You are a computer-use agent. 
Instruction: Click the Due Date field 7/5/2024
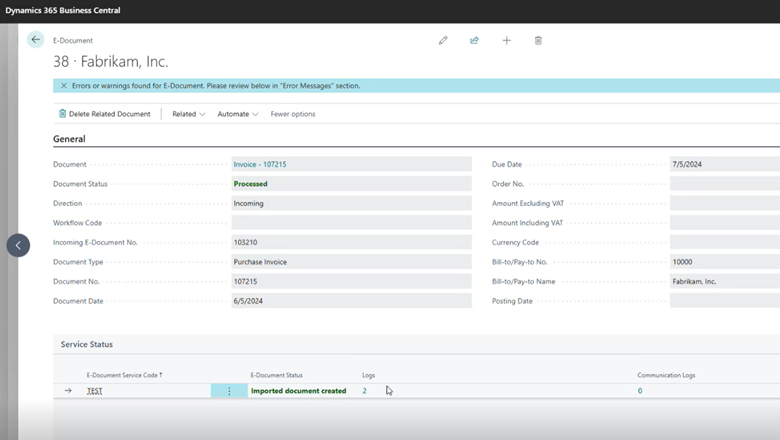[x=725, y=164]
